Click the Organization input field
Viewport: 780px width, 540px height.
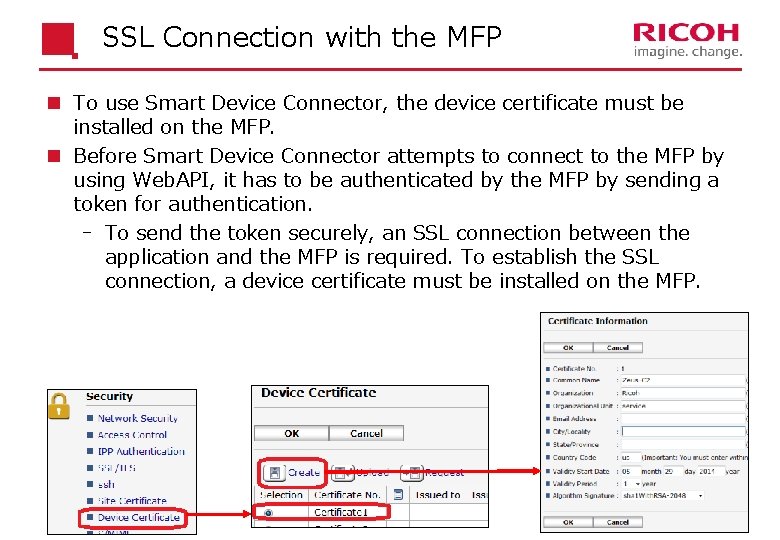point(683,393)
